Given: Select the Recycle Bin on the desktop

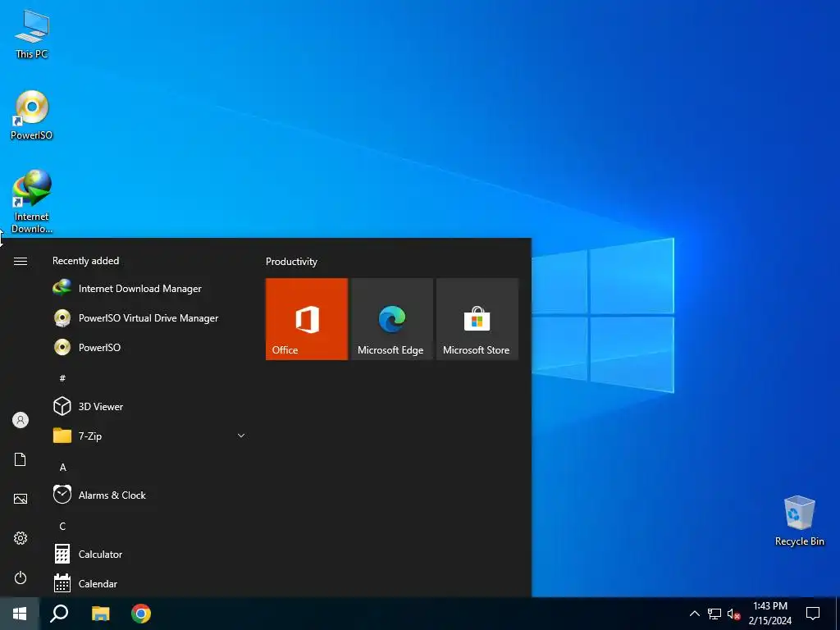Looking at the screenshot, I should pyautogui.click(x=799, y=520).
